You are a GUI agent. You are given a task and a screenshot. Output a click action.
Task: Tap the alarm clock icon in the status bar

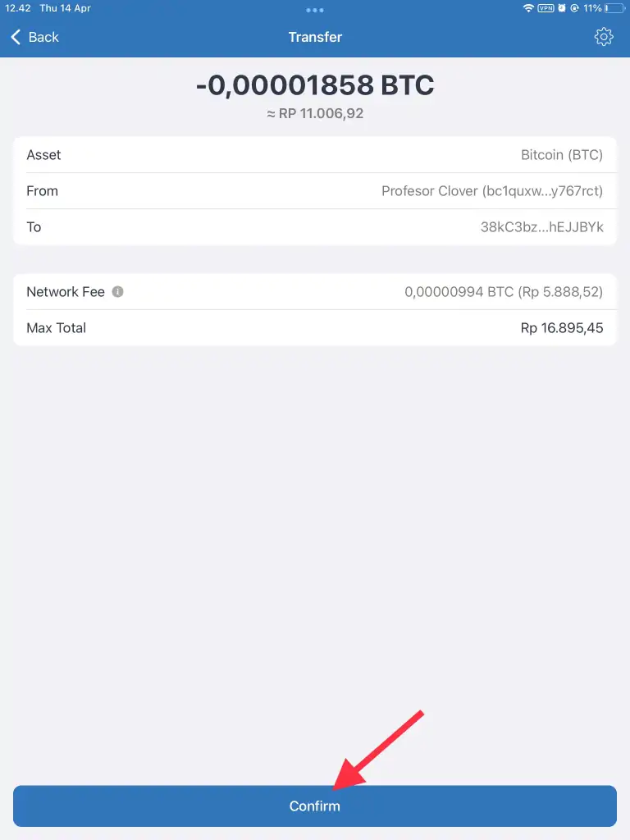[x=562, y=7]
